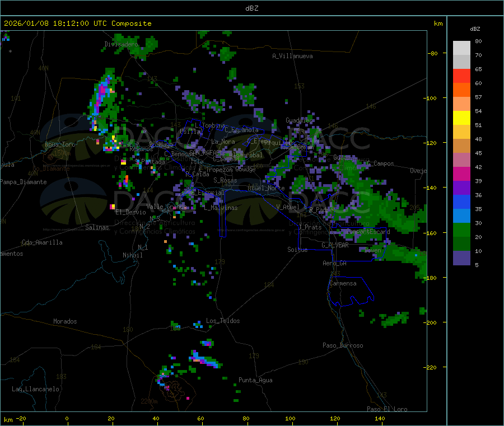The width and height of the screenshot is (504, 426).
Task: Select the 'A_Villanueva' map label
Action: [292, 56]
